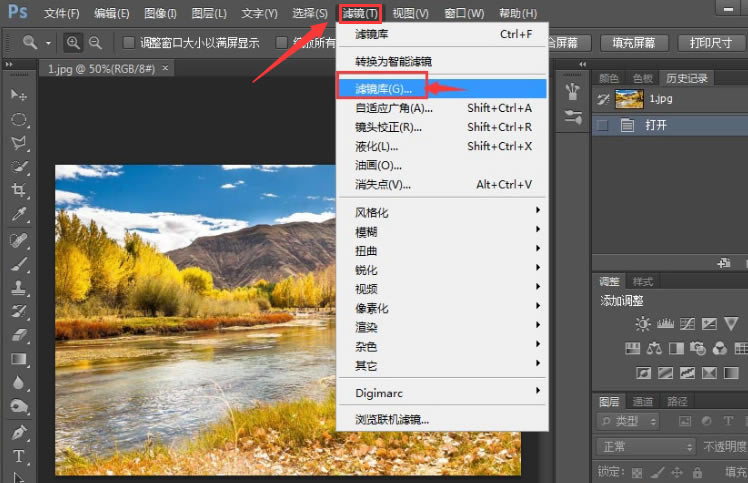
Task: Open the 图像(I) menu
Action: coord(160,13)
